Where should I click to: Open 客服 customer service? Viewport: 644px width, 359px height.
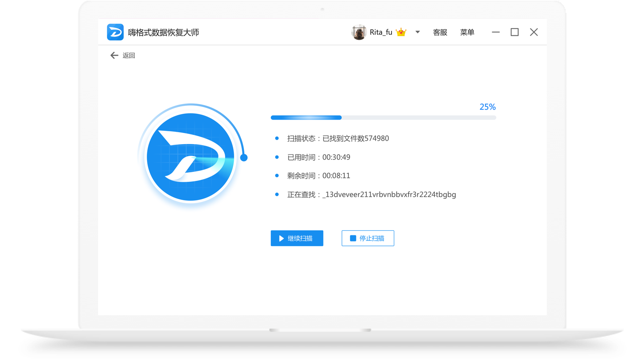point(440,32)
